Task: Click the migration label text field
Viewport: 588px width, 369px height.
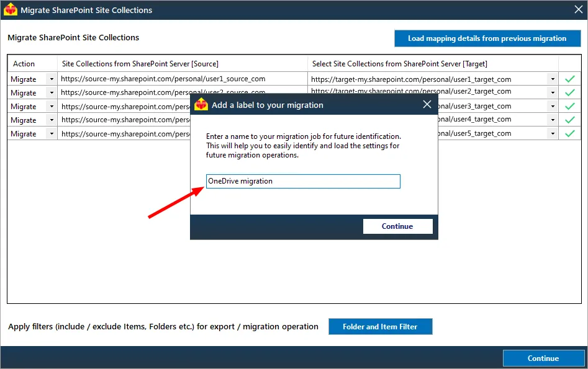Action: [303, 181]
